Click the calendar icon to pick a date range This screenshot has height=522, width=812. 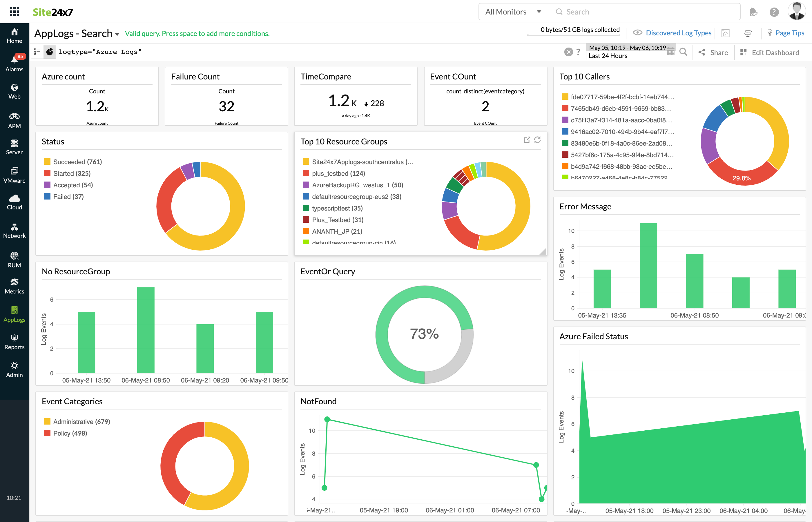pos(671,52)
